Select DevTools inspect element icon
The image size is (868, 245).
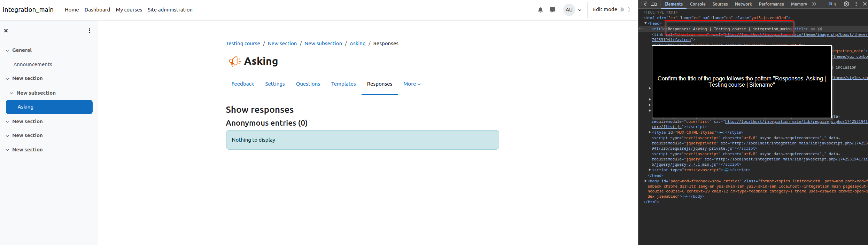(x=644, y=4)
